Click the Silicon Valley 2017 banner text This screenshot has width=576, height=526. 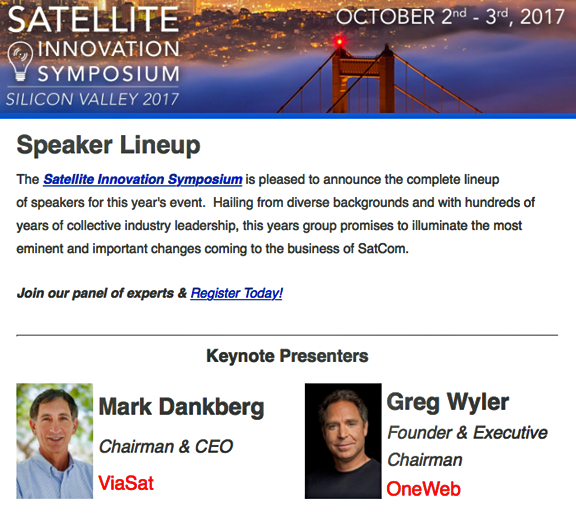point(93,100)
